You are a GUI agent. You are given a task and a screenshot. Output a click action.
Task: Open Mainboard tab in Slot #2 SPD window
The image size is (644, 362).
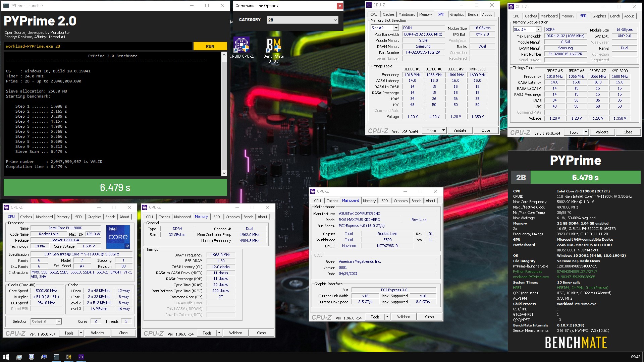click(x=407, y=14)
